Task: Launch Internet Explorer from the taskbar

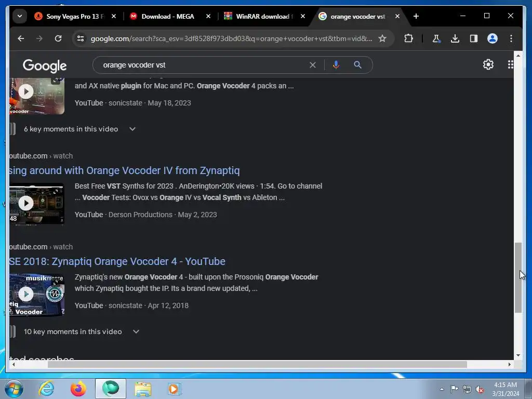Action: (46, 389)
